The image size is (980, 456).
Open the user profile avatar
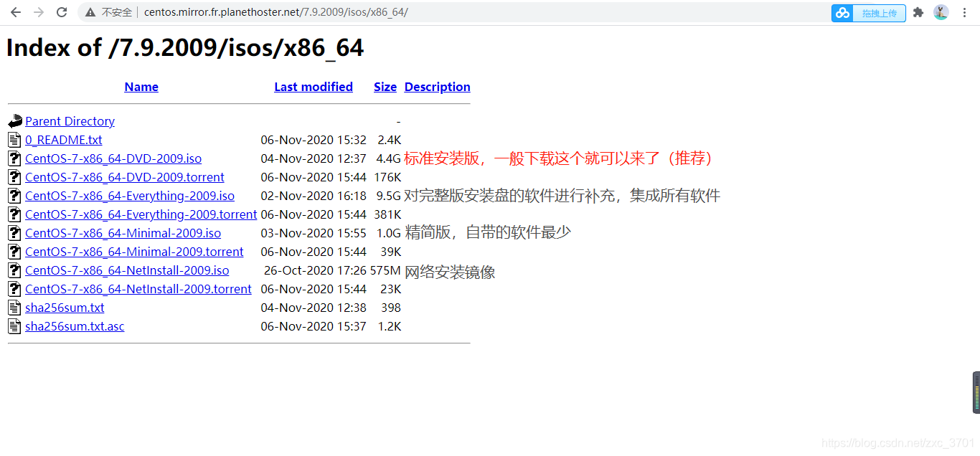[x=941, y=12]
